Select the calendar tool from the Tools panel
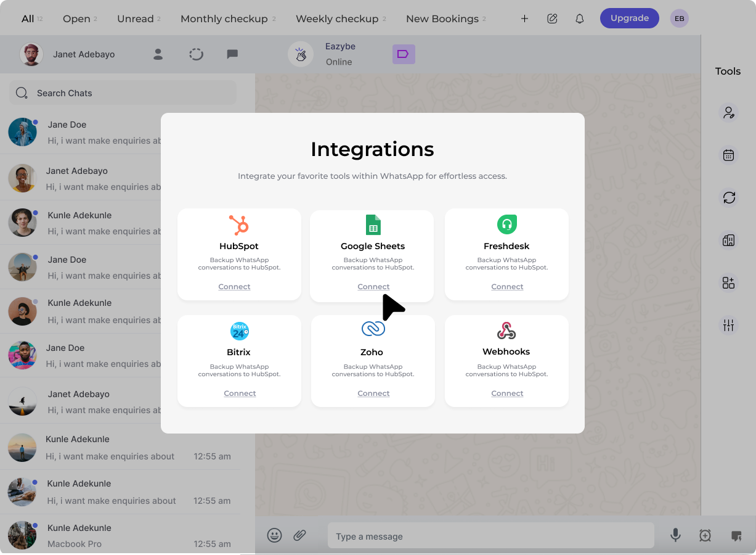The image size is (756, 555). pyautogui.click(x=728, y=155)
